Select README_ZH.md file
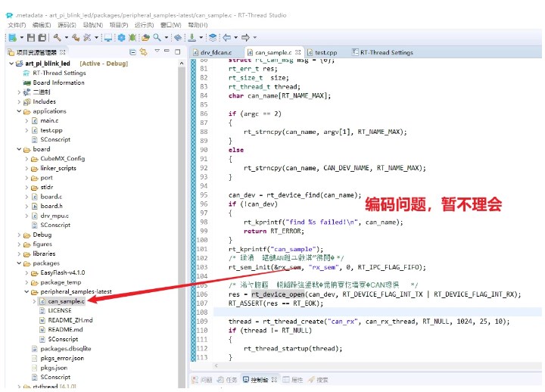 tap(66, 320)
